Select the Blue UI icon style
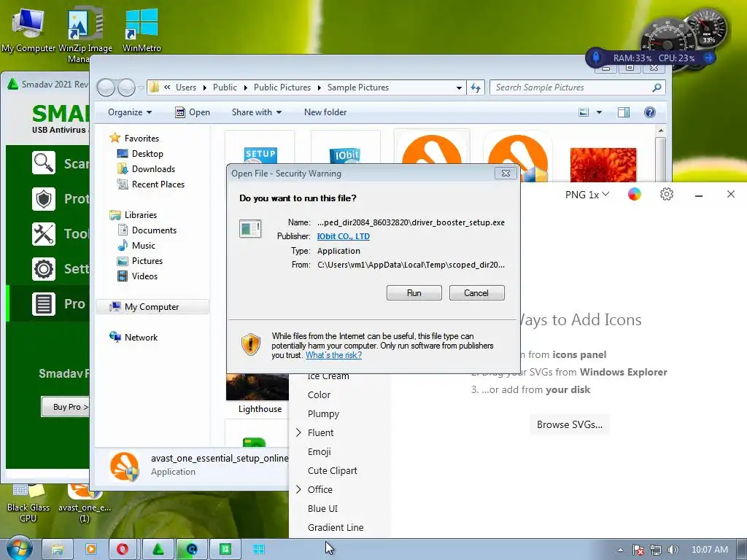The width and height of the screenshot is (747, 560). tap(322, 508)
